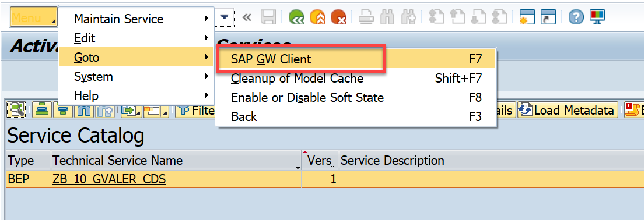This screenshot has width=644, height=220.
Task: Select Back in the Goto submenu
Action: [356, 116]
